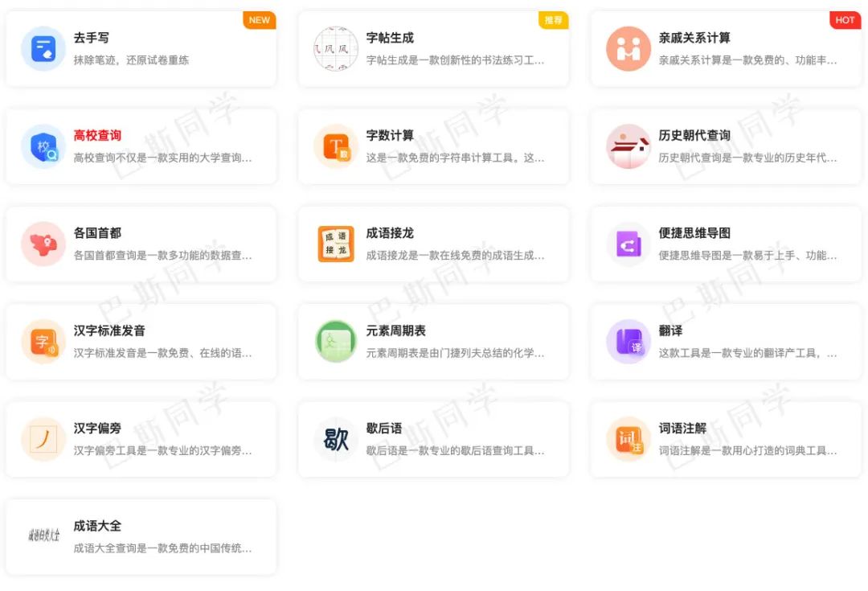Click the 亲戚关系计算 kinship calculator icon

tap(628, 49)
